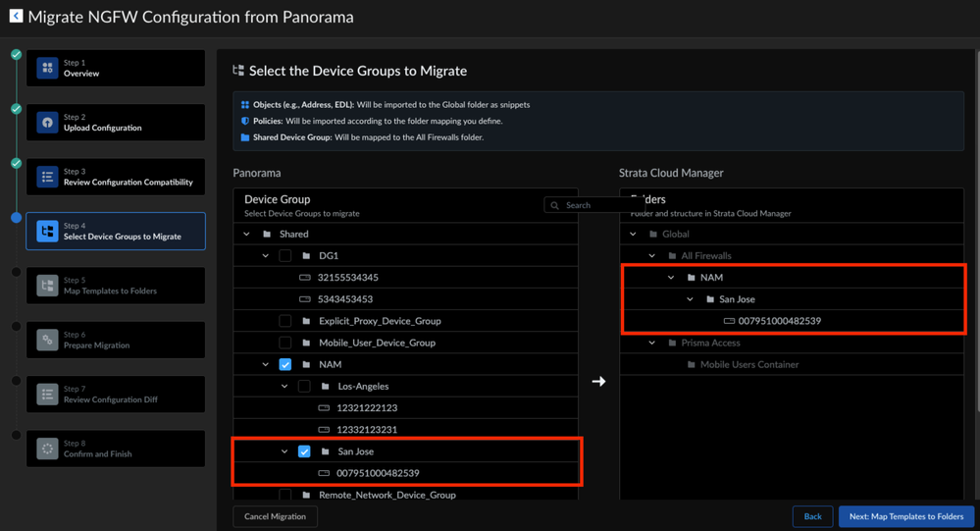Collapse the Shared device group tree
Image resolution: width=980 pixels, height=531 pixels.
tap(246, 234)
